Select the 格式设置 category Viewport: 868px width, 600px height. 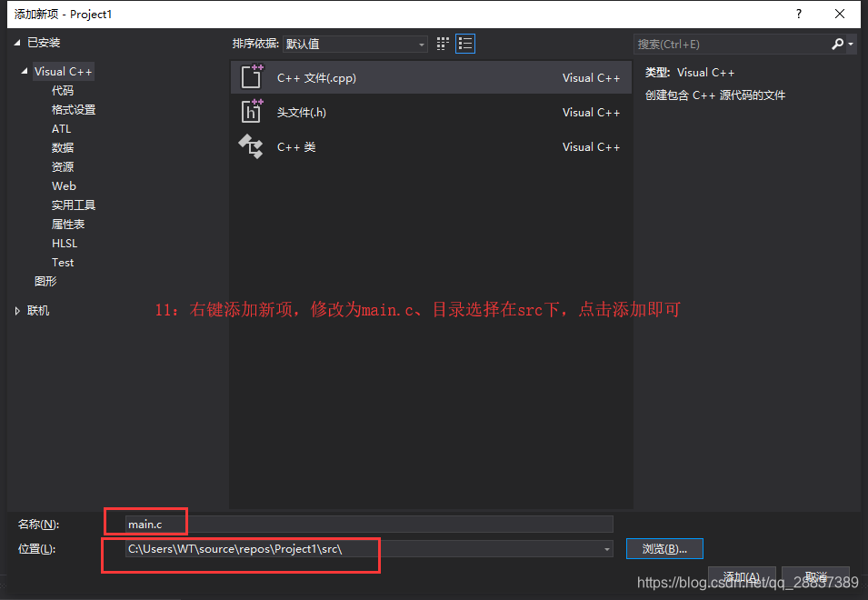click(x=74, y=110)
